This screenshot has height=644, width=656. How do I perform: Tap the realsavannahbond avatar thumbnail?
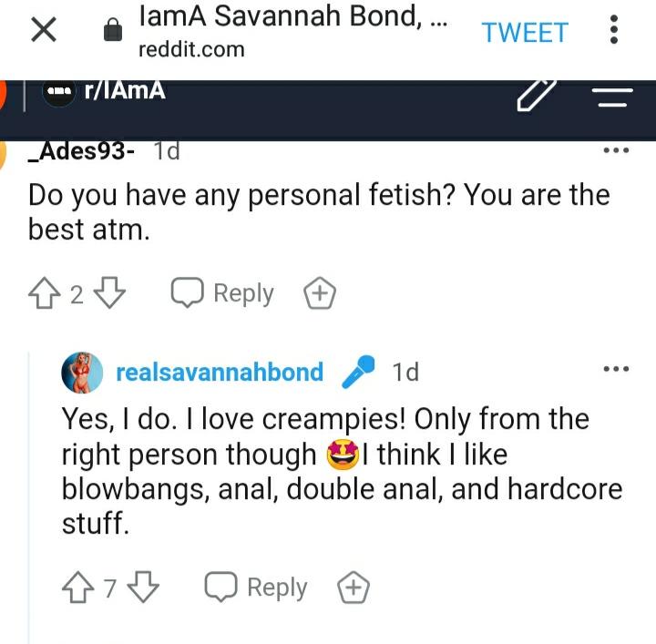(x=81, y=373)
